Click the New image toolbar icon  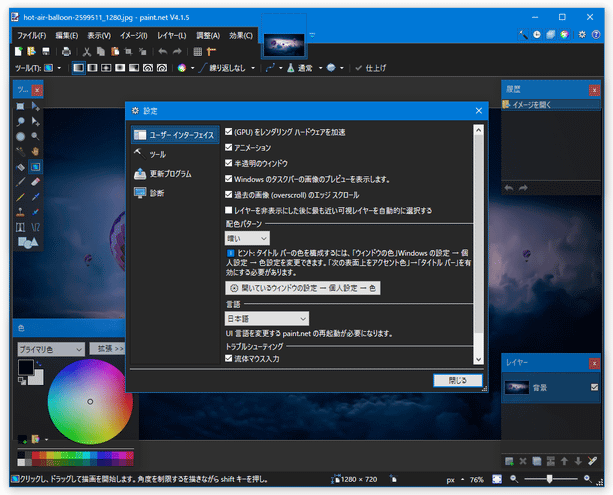tap(18, 51)
